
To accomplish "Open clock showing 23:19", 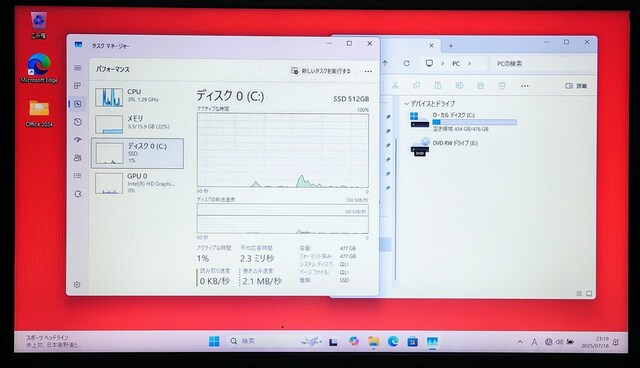I will (x=595, y=342).
